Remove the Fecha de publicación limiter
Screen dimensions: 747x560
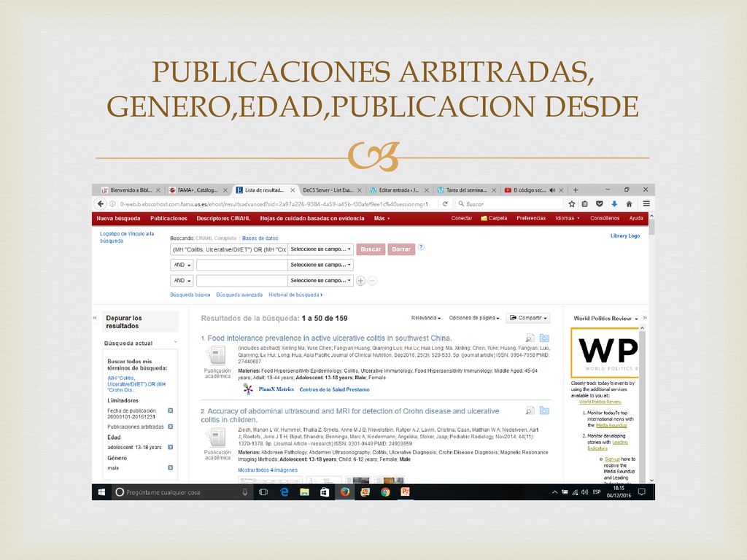coord(171,411)
